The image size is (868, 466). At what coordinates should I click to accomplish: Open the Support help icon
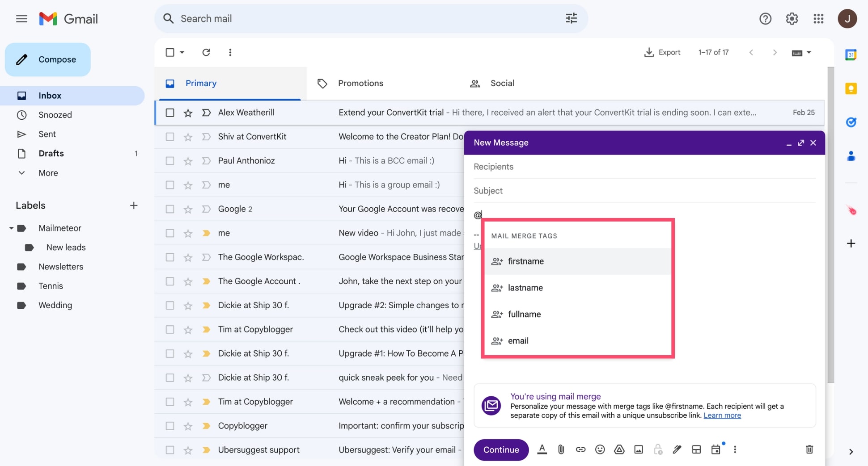click(x=765, y=19)
